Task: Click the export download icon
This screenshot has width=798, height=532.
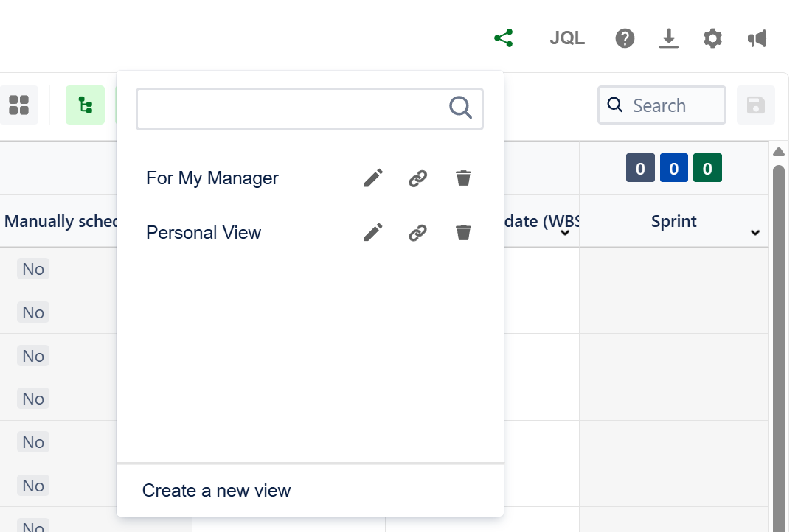Action: (x=668, y=38)
